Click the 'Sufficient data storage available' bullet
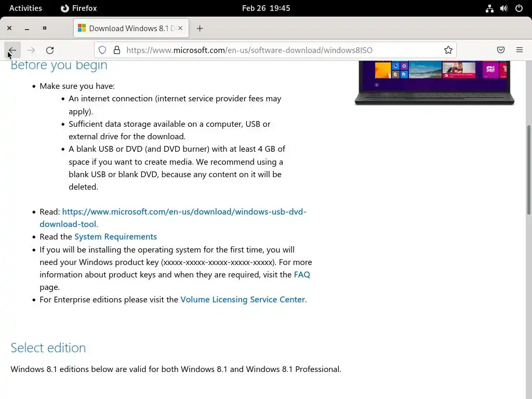 point(169,130)
